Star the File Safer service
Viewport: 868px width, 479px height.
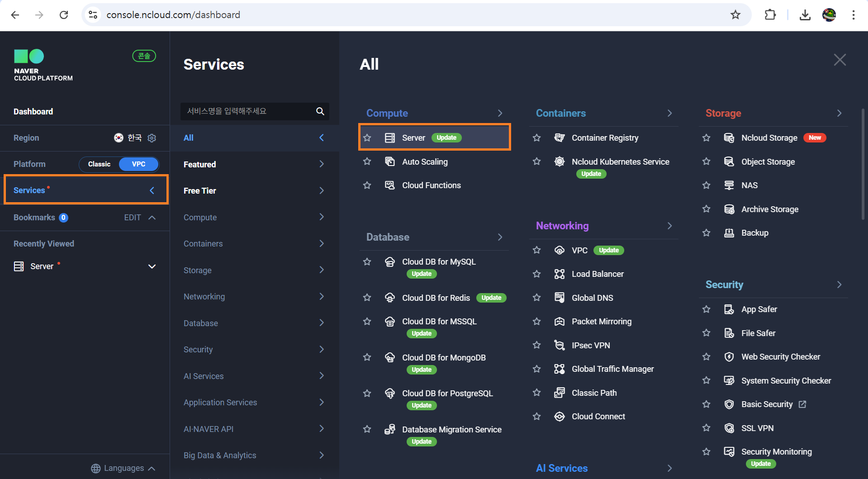click(707, 333)
